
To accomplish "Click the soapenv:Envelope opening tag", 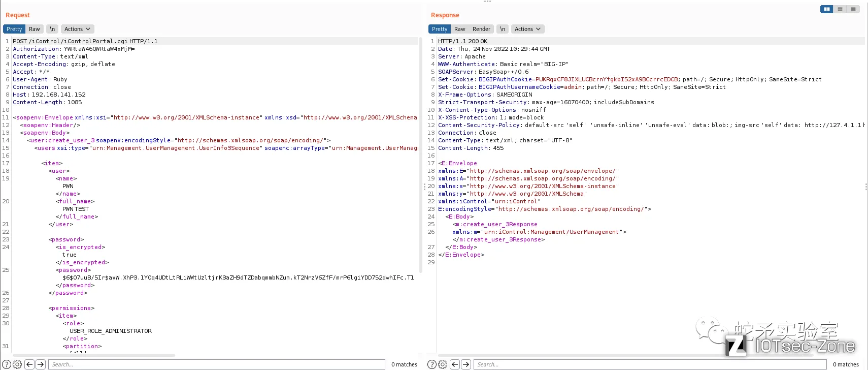I will pos(215,117).
